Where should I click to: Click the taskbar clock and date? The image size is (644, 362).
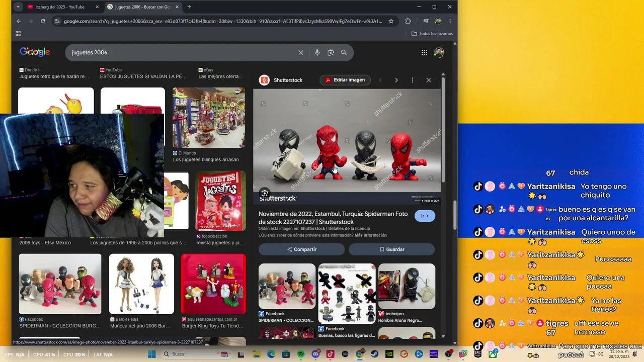tap(619, 354)
